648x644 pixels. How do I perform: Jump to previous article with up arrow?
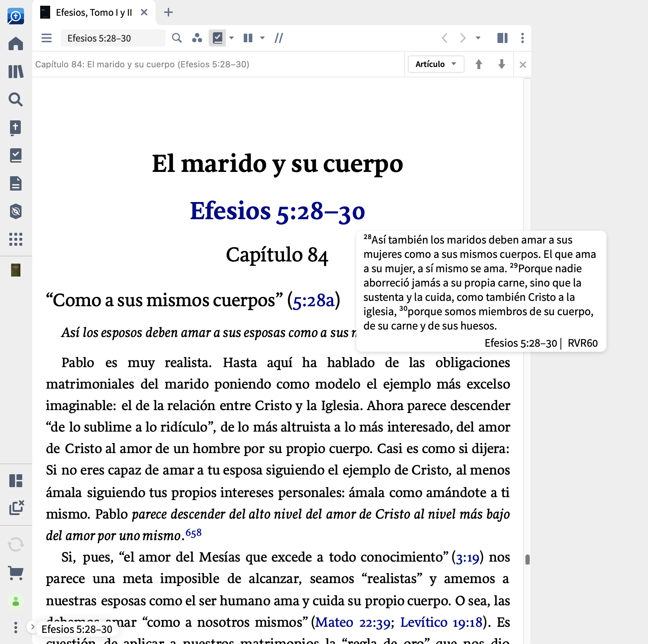(x=479, y=64)
